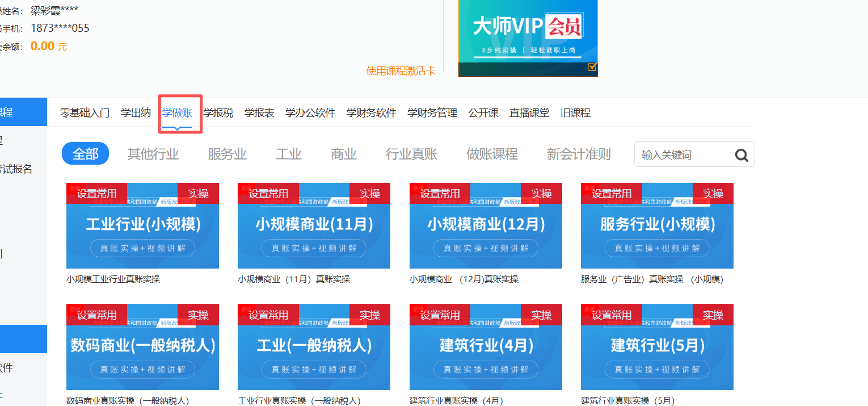The image size is (868, 406).
Task: Switch to 学出纳 tab
Action: click(136, 113)
